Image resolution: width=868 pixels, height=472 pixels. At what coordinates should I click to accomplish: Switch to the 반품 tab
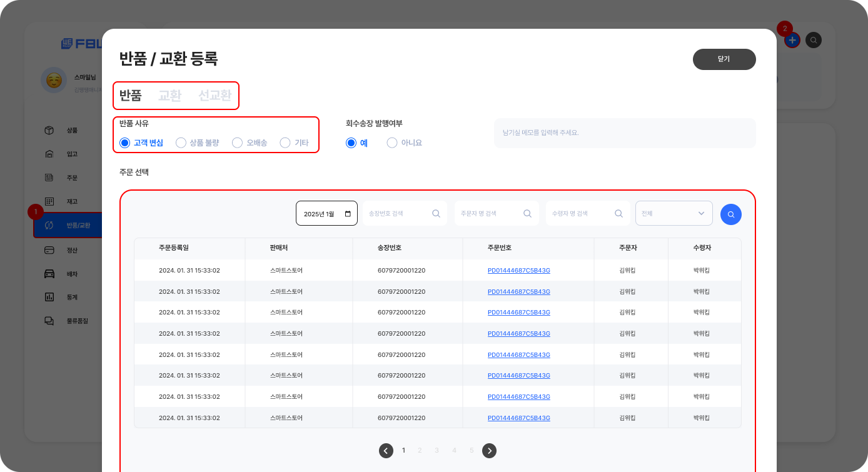point(131,95)
